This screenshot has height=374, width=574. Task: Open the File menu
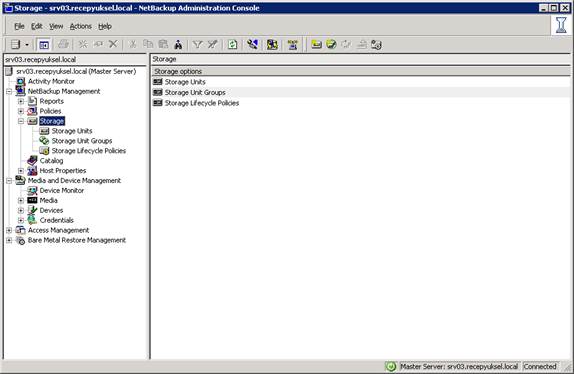point(19,26)
